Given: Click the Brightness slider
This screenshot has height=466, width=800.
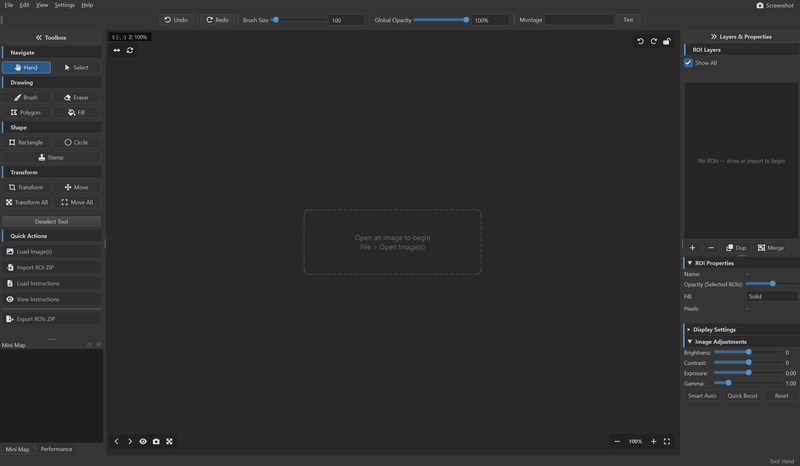Looking at the screenshot, I should click(747, 352).
